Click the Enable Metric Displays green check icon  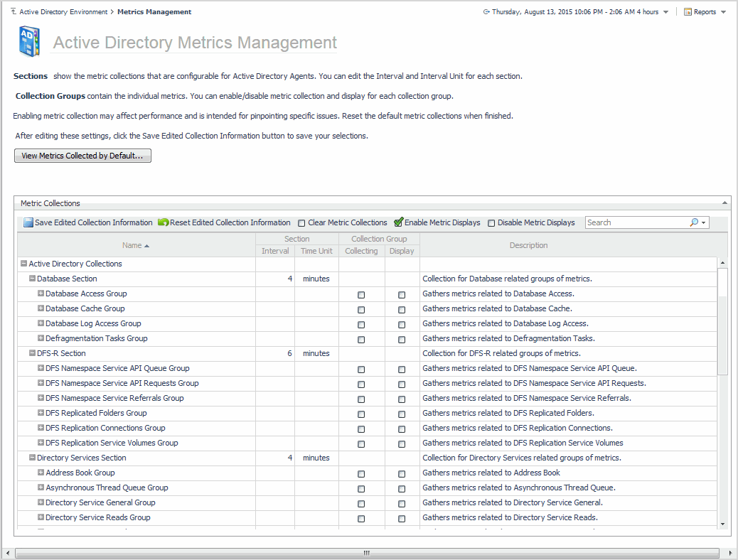398,222
